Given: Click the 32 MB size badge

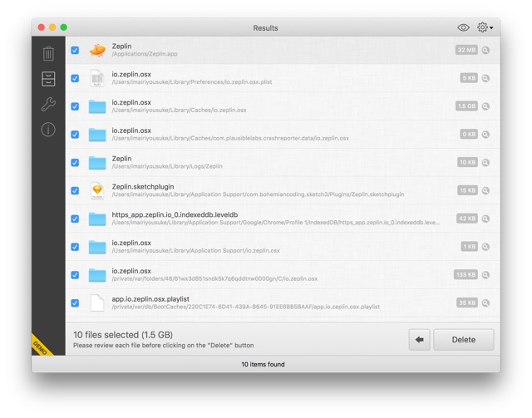Looking at the screenshot, I should pos(466,50).
